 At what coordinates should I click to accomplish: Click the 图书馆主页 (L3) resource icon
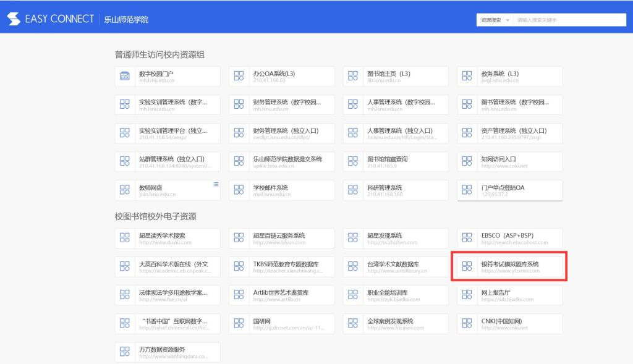click(353, 76)
